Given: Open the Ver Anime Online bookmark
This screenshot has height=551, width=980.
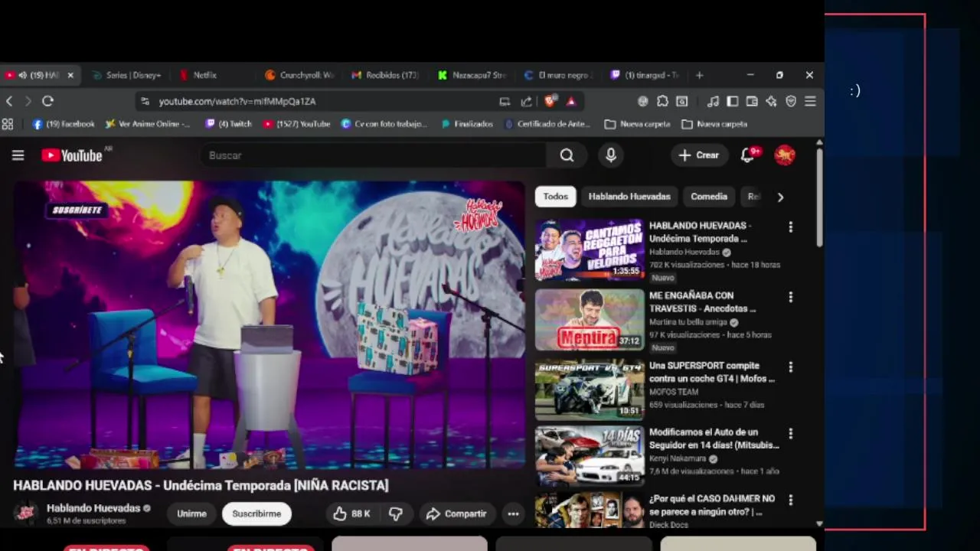Looking at the screenshot, I should pos(148,124).
